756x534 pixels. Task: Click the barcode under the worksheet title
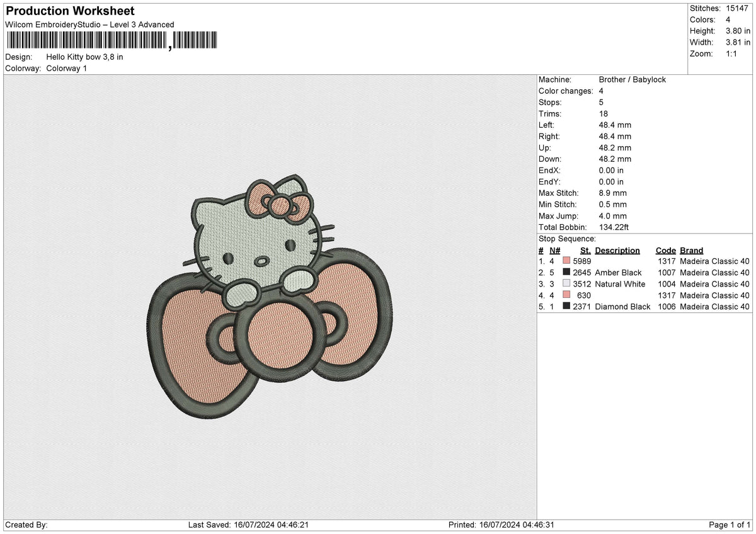click(x=111, y=41)
